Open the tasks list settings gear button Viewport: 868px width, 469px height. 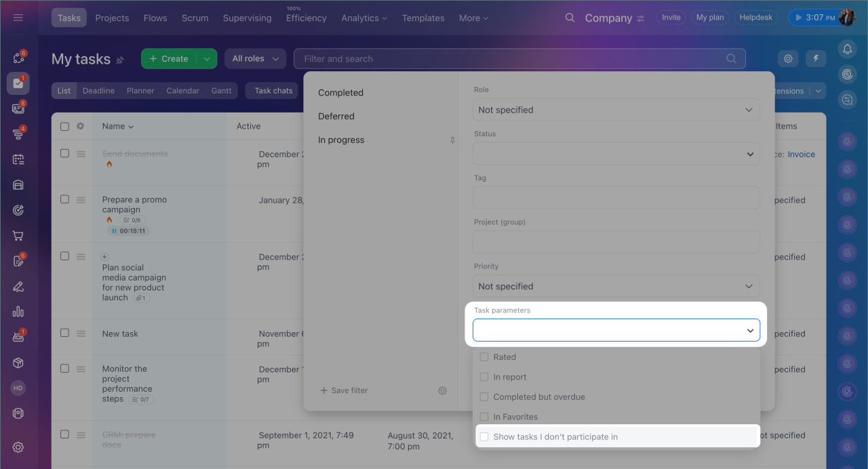point(788,59)
